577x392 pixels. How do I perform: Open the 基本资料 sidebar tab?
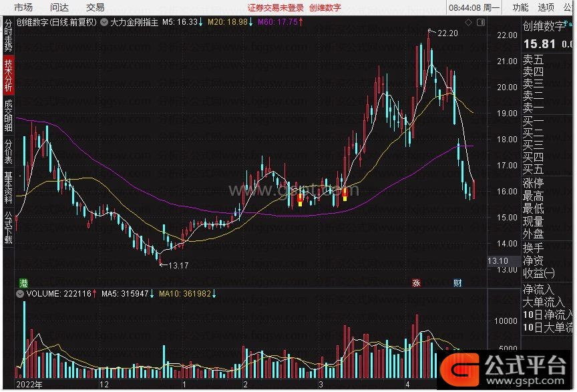[8, 188]
